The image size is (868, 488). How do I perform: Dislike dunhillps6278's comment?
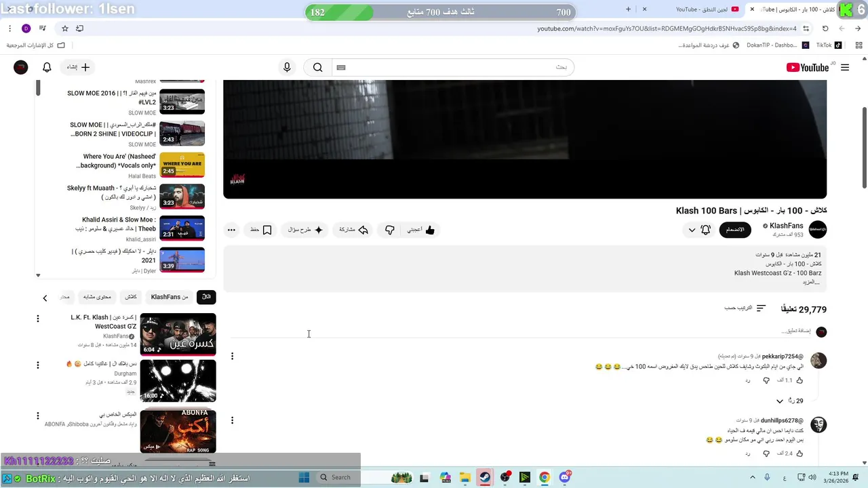766,453
